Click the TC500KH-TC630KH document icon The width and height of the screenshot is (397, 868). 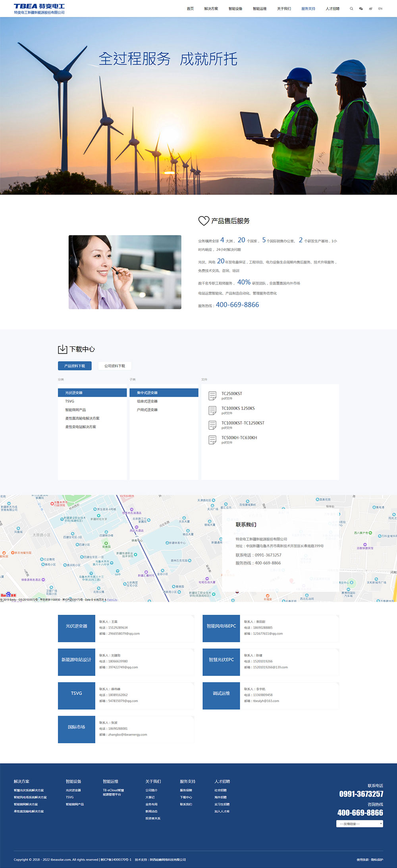pyautogui.click(x=212, y=440)
